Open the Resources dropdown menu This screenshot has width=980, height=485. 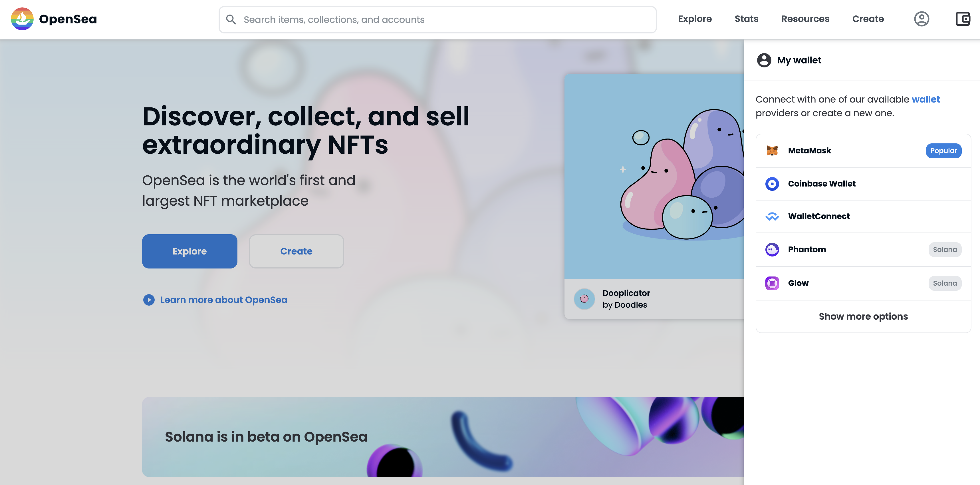805,19
